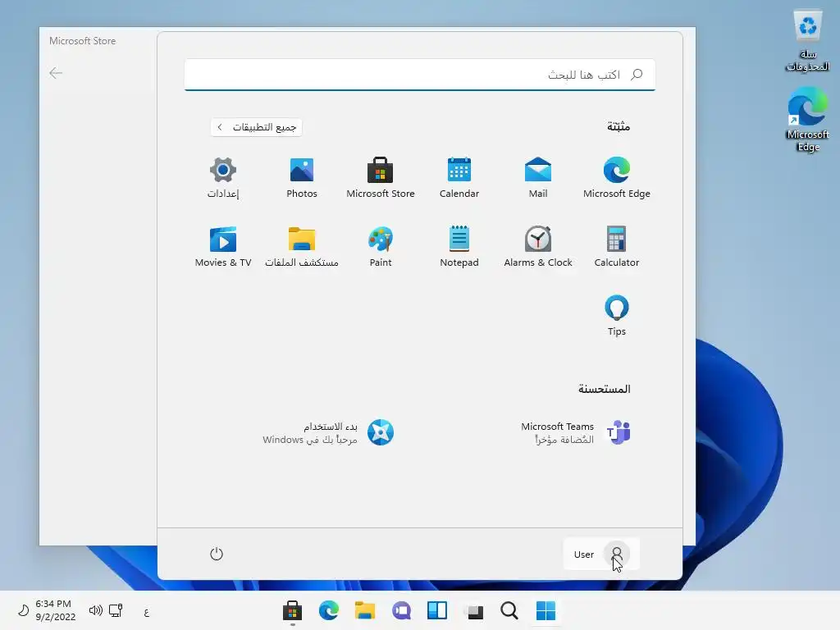Launch Microsoft Edge from pinned apps
Screen dimensions: 840x630
(x=617, y=178)
